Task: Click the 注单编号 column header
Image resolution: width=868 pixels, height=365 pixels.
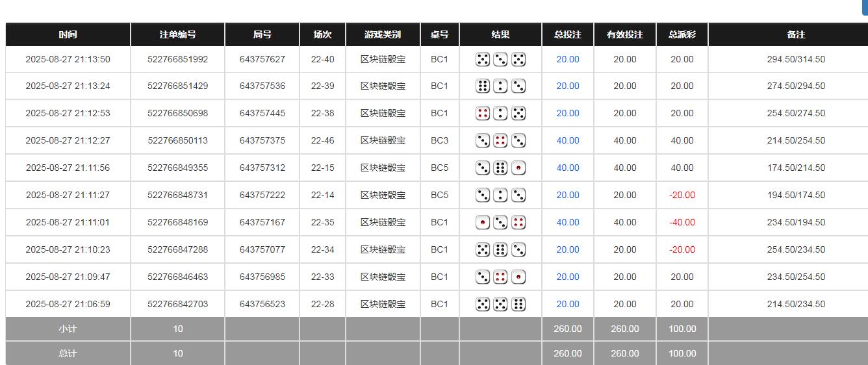Action: pos(177,35)
